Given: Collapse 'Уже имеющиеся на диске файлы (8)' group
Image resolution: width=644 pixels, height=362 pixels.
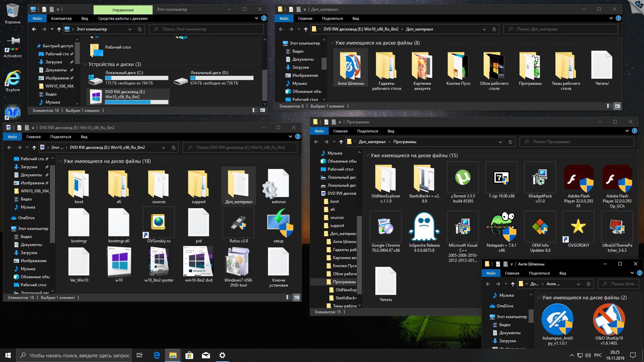Looking at the screenshot, I should pyautogui.click(x=332, y=43).
